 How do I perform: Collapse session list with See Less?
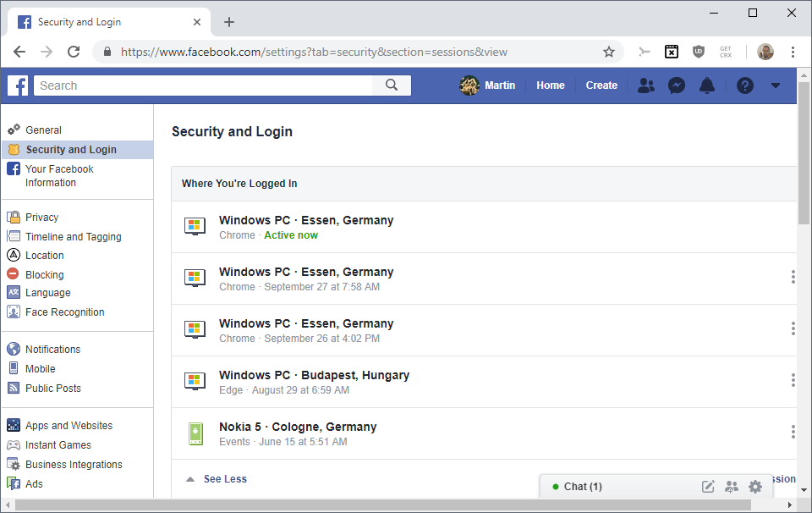(x=225, y=479)
